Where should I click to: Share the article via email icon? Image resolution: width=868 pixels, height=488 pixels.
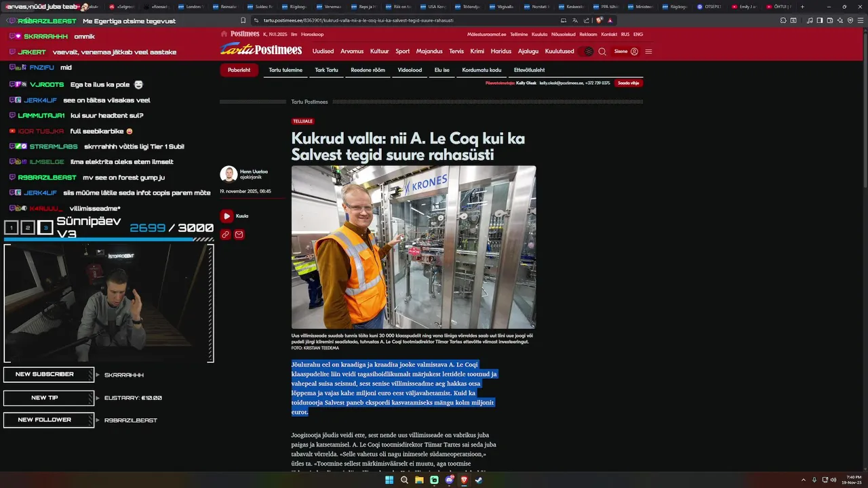pos(239,235)
